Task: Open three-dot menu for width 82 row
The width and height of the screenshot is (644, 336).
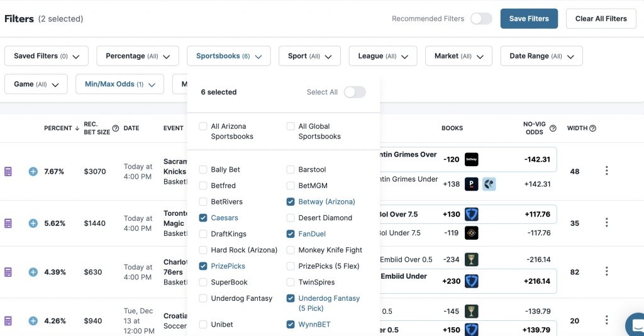Action: coord(607,271)
